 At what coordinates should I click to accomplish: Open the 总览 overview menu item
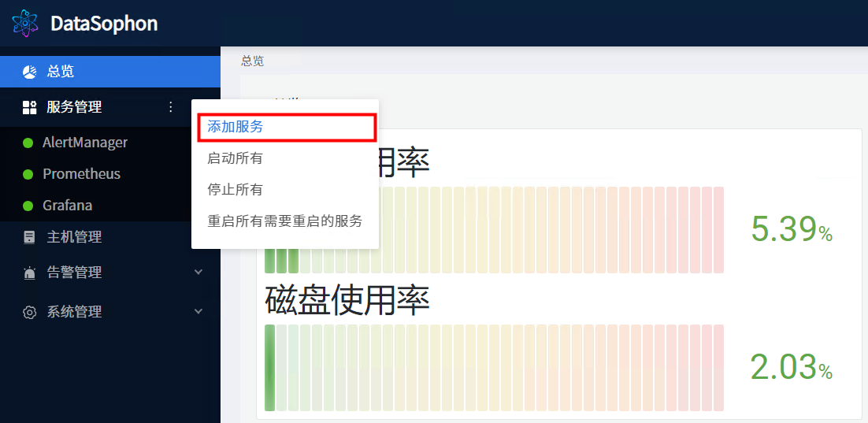pos(110,72)
